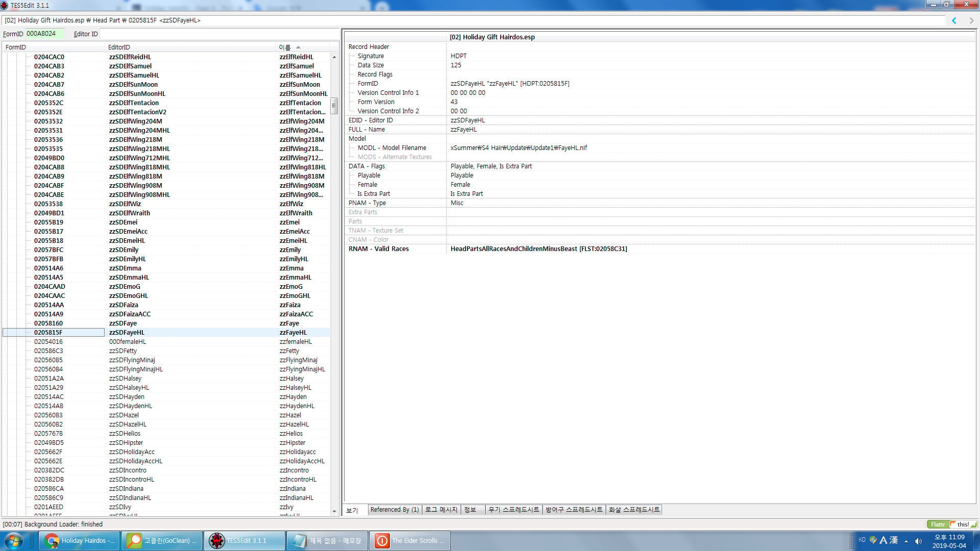Image resolution: width=980 pixels, height=551 pixels.
Task: Click the record list scroll down arrow
Action: click(x=334, y=511)
